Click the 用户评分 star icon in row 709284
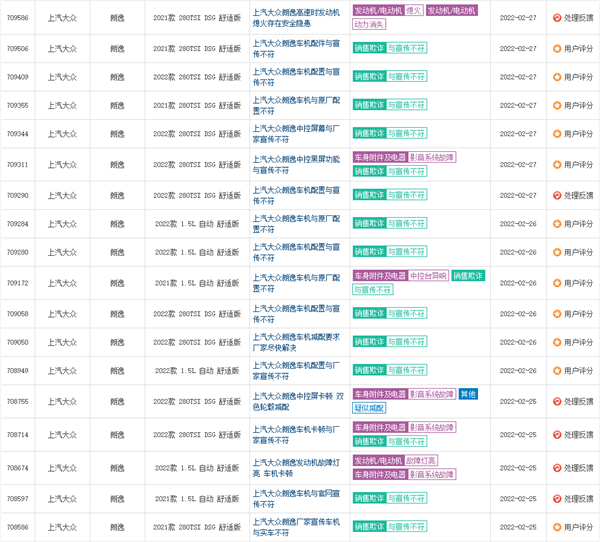The height and width of the screenshot is (542, 600). coord(557,224)
